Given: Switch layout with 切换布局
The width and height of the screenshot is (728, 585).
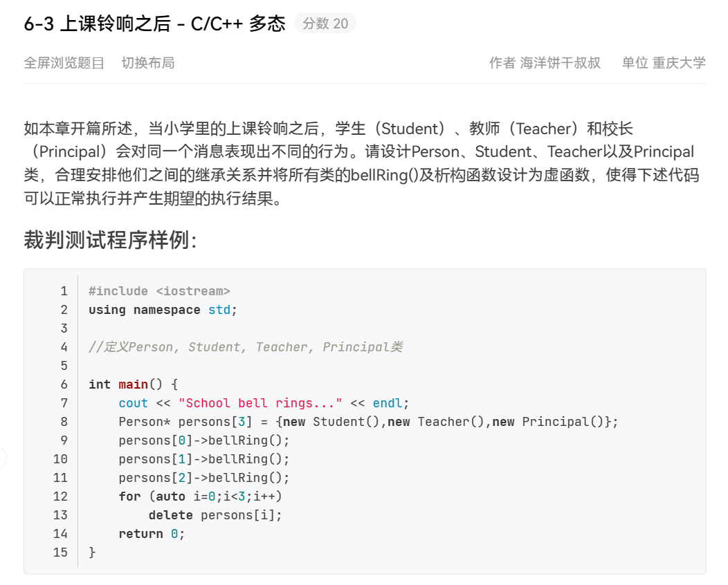Looking at the screenshot, I should 148,63.
